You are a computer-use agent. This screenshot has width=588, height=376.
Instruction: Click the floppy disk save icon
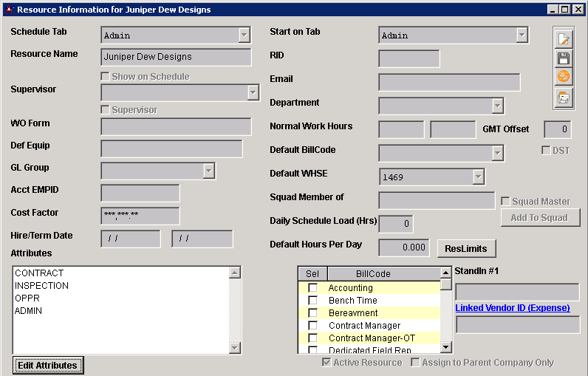click(x=563, y=58)
